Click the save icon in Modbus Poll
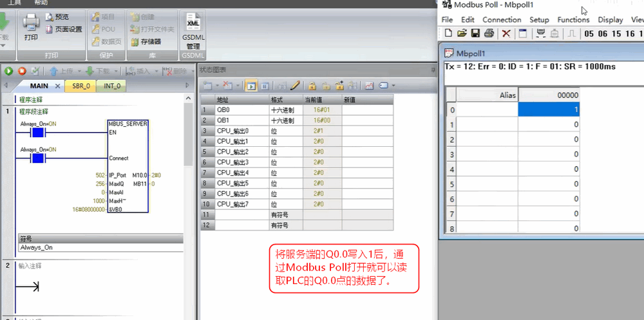Viewport: 644px width, 320px height. 475,33
